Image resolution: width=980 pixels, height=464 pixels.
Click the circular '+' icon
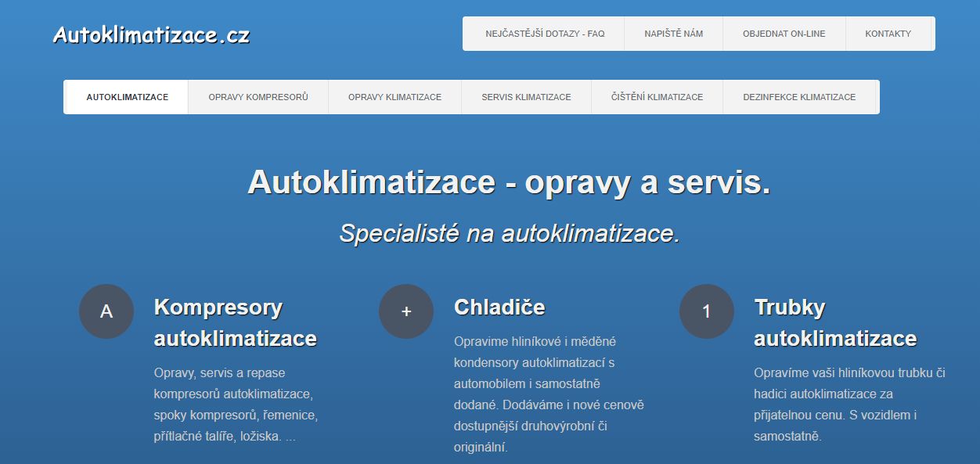(406, 311)
